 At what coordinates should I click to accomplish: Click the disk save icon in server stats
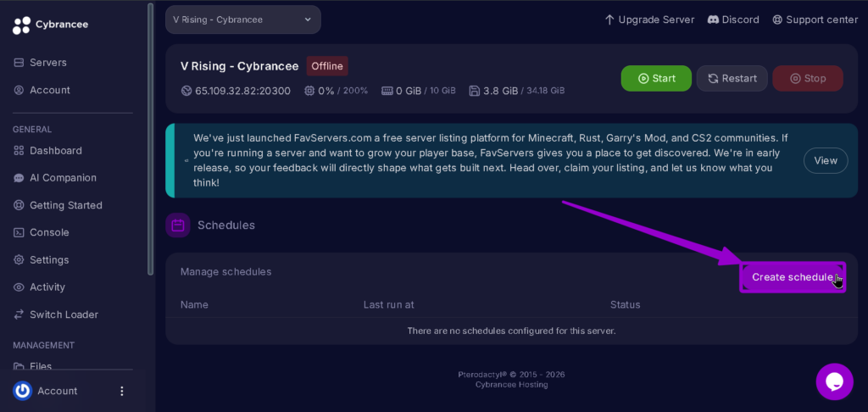click(x=474, y=91)
